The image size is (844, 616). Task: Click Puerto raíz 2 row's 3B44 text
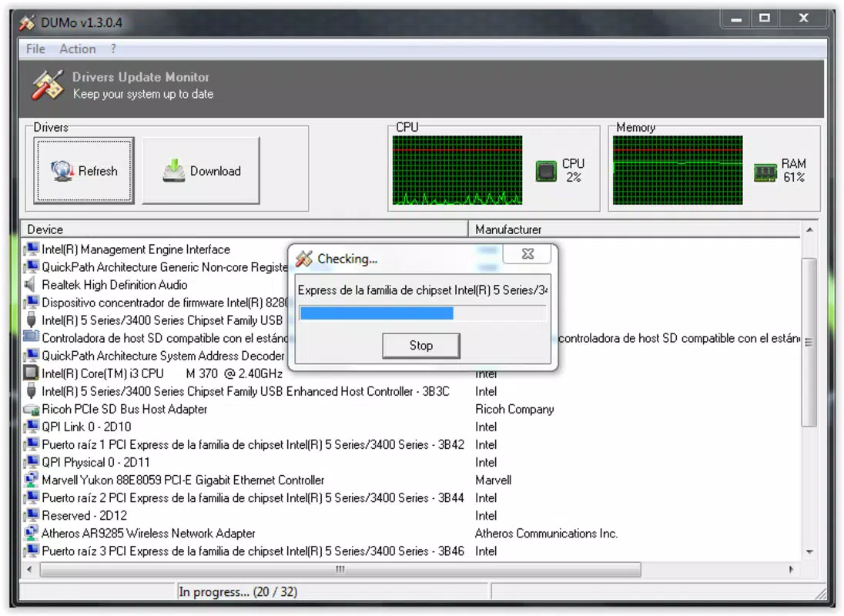(x=451, y=498)
